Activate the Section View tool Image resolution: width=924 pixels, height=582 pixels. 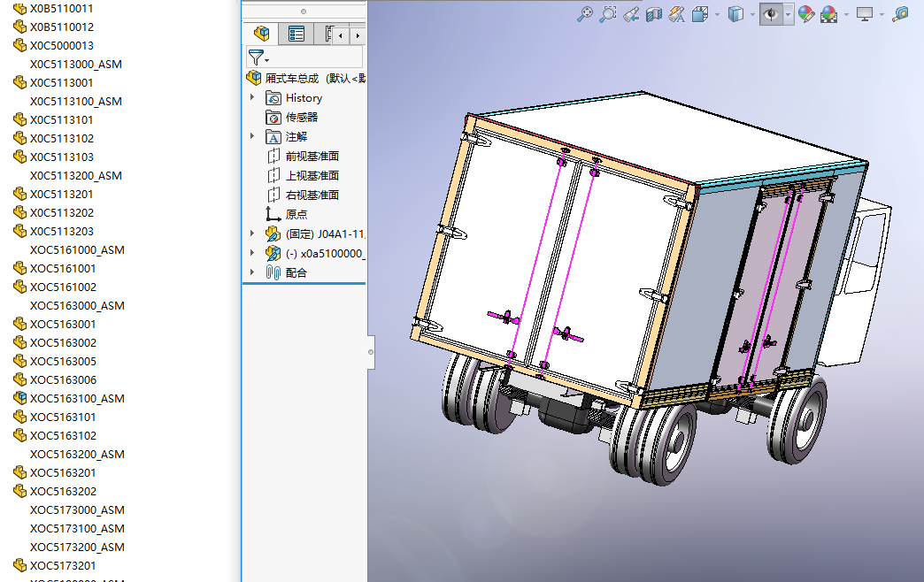pyautogui.click(x=654, y=14)
